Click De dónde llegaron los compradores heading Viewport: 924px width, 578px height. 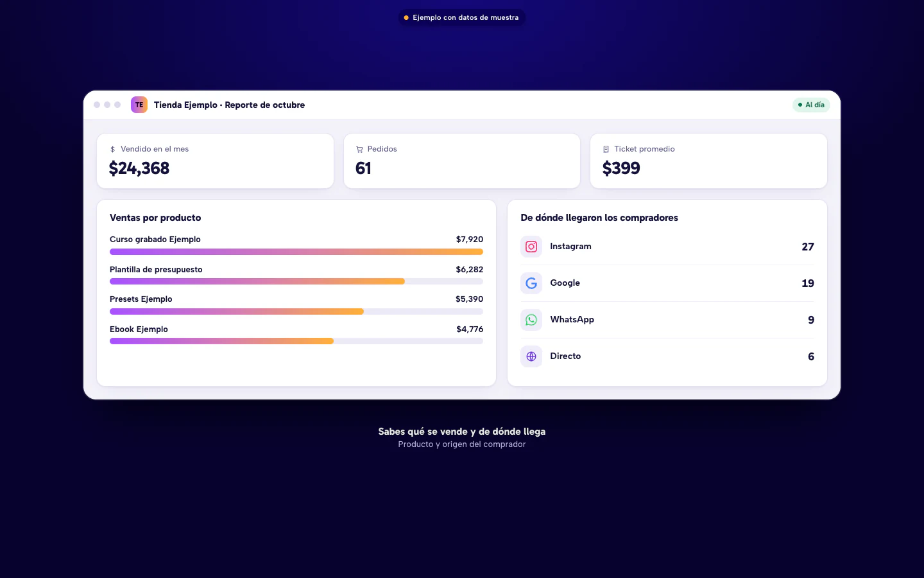pos(599,218)
